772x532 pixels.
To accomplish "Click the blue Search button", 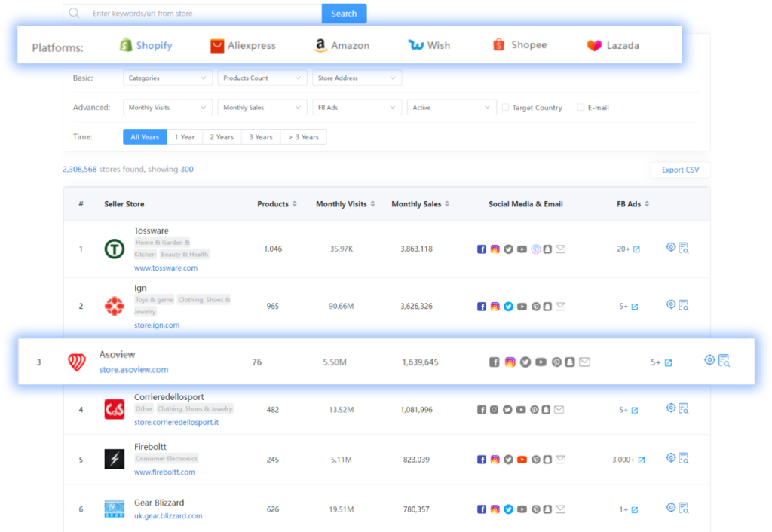I will pyautogui.click(x=344, y=14).
